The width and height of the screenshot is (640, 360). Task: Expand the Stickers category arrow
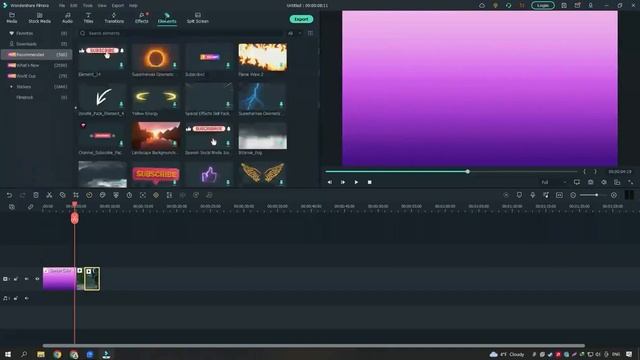click(11, 87)
